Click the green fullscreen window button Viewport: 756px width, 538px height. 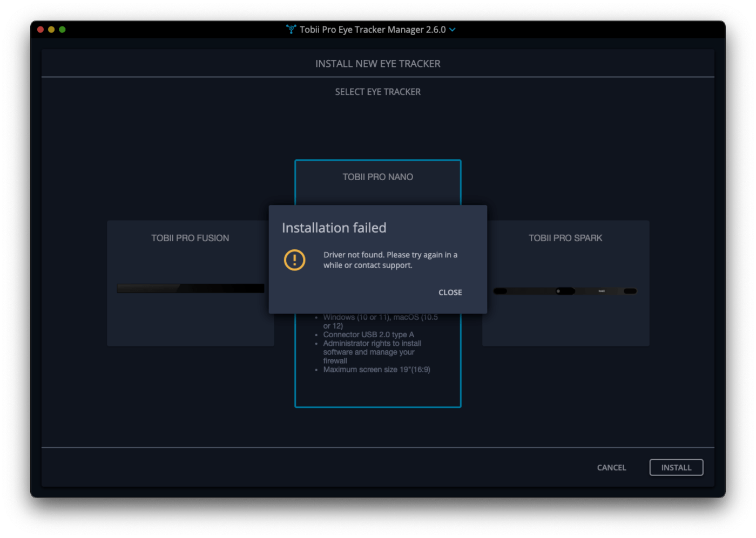click(62, 30)
